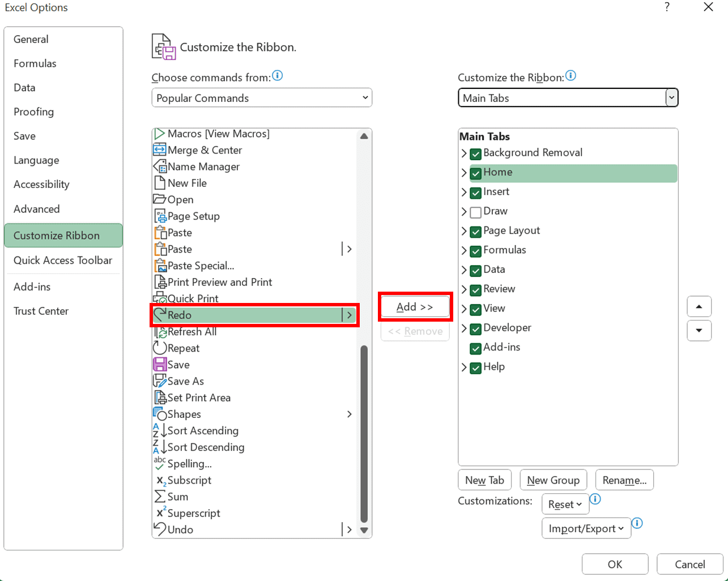Viewport: 728px width, 581px height.
Task: Click the New File page icon
Action: point(160,183)
